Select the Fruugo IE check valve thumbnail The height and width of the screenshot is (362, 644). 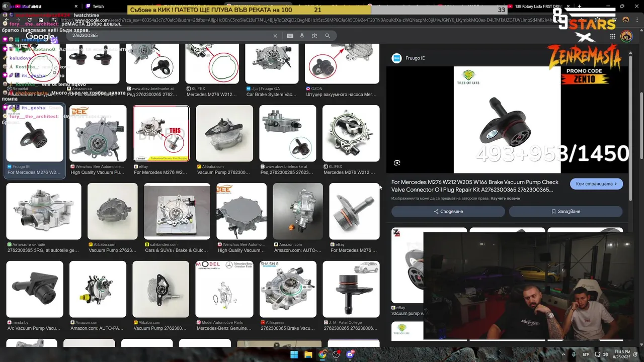pos(35,134)
